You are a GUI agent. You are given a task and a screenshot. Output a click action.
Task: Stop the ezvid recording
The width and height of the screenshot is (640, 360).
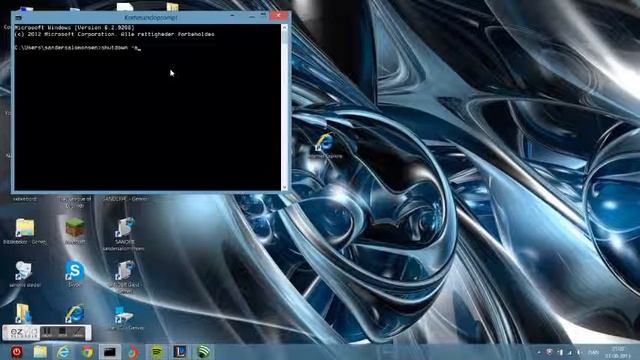pos(62,332)
